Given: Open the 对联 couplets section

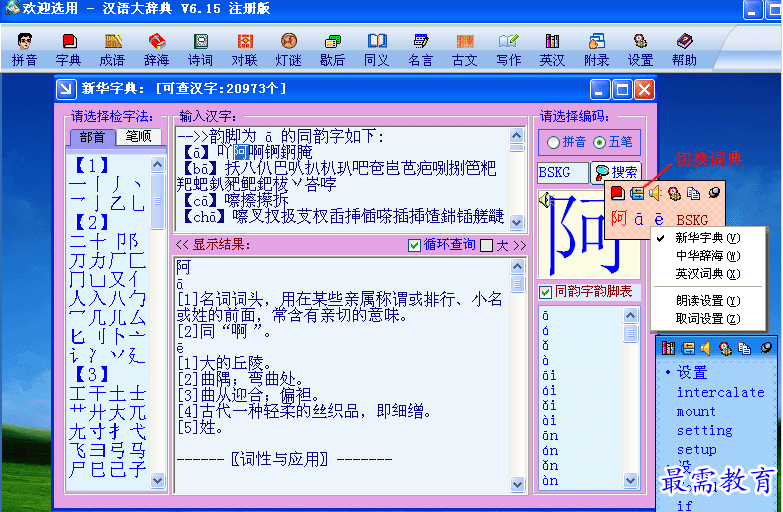Looking at the screenshot, I should click(x=244, y=50).
